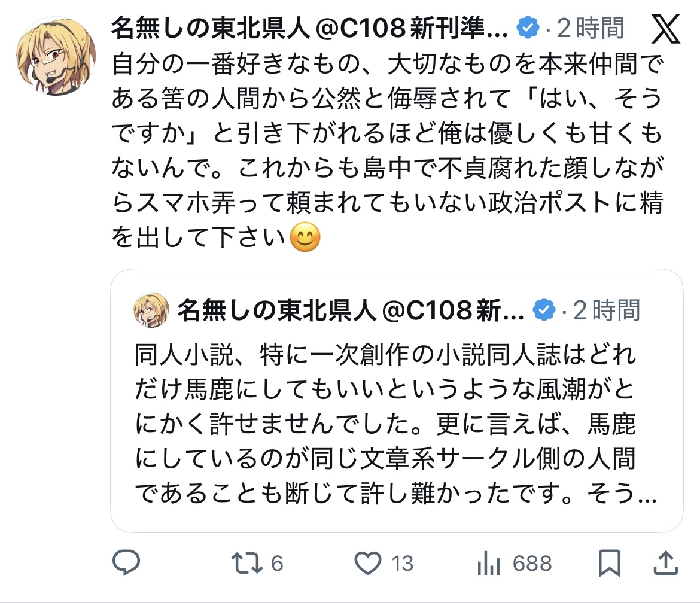Open the view analytics bar chart icon
This screenshot has width=700, height=603.
tap(489, 563)
